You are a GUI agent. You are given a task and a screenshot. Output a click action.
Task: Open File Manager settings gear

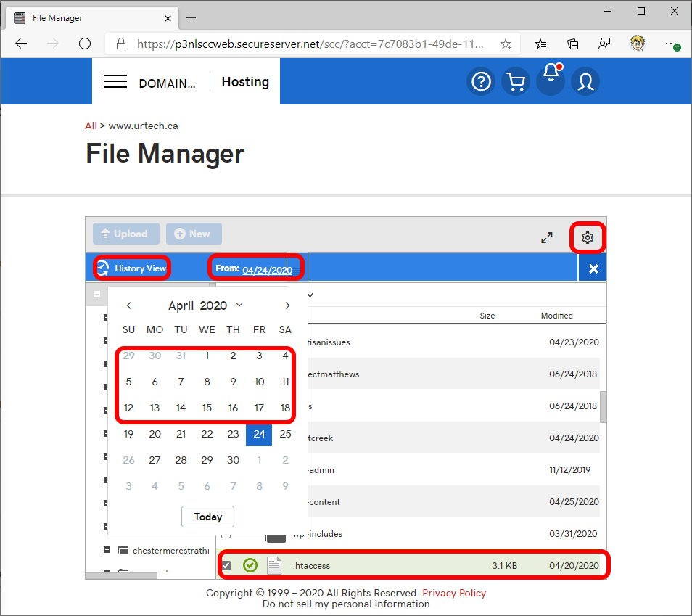(587, 237)
